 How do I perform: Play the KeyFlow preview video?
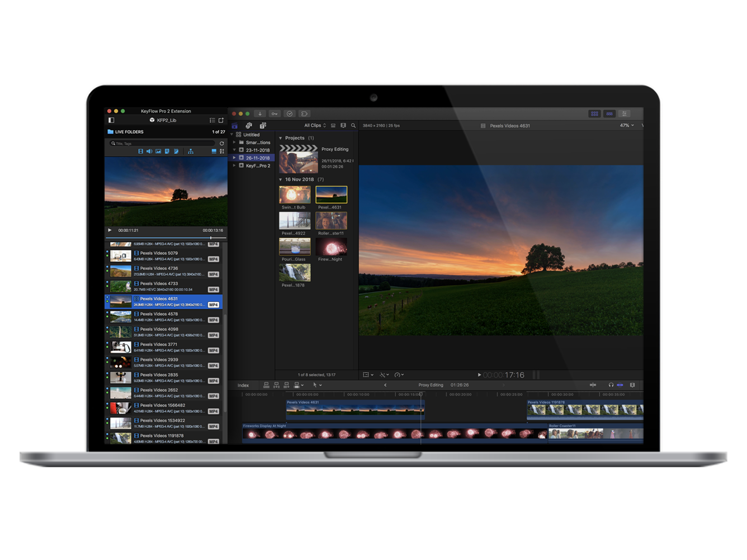(x=110, y=230)
